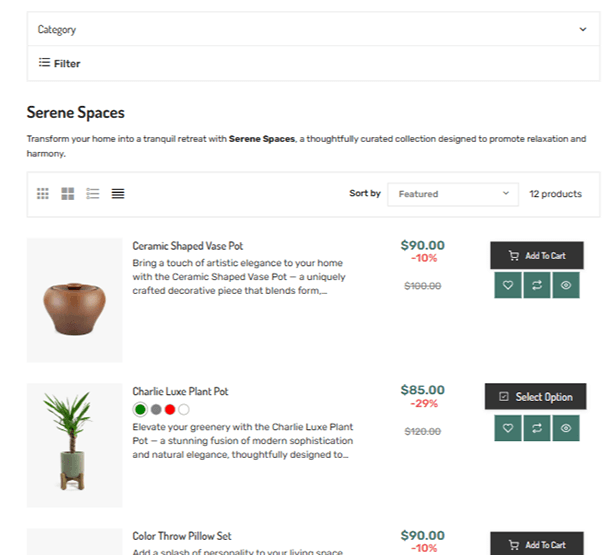Choose the green color swatch

140,409
